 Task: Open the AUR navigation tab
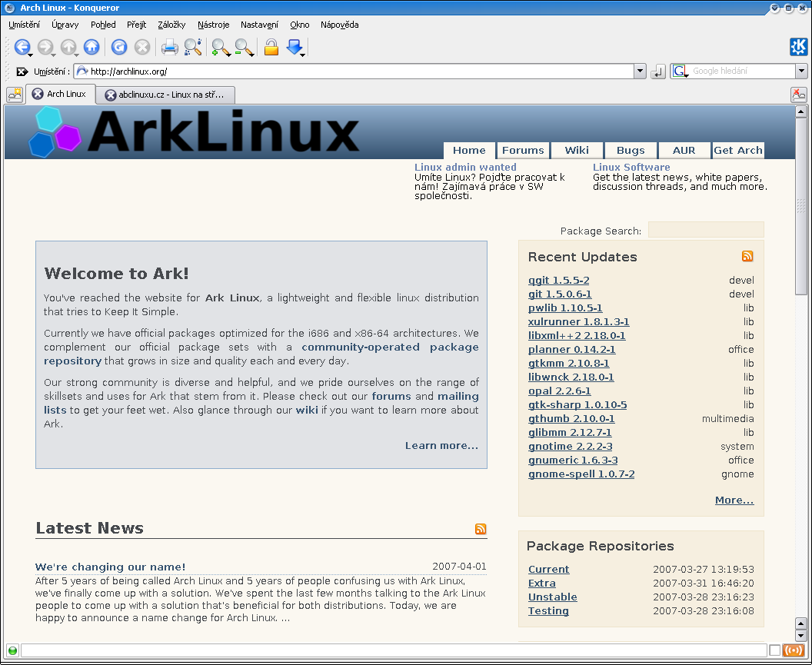(684, 150)
